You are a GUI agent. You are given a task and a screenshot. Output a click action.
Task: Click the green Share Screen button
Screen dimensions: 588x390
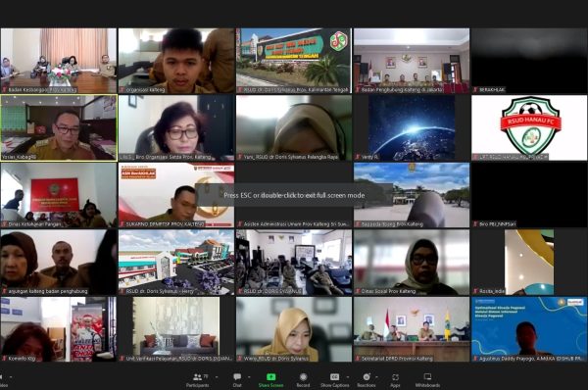click(x=270, y=380)
